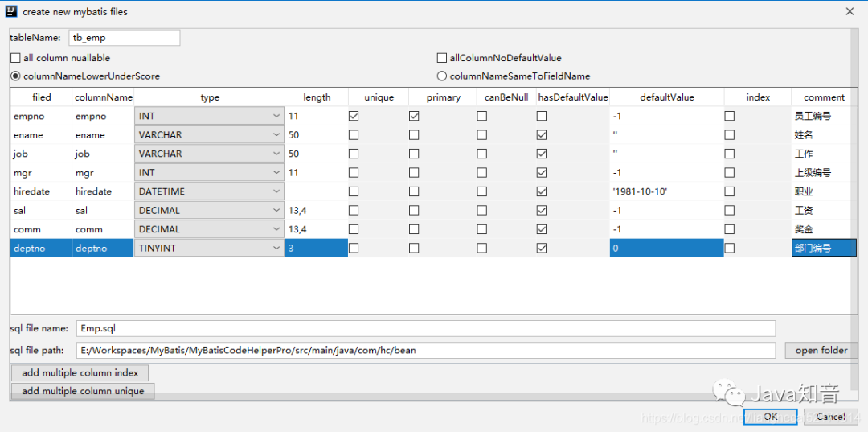Image resolution: width=868 pixels, height=432 pixels.
Task: Open the type dropdown for empno (INT)
Action: (209, 117)
